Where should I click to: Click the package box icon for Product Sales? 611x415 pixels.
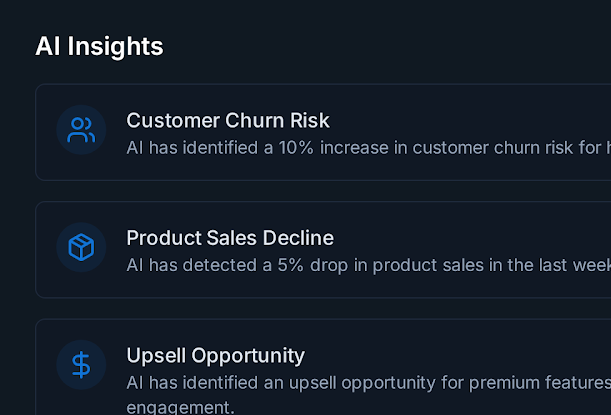[x=81, y=247]
